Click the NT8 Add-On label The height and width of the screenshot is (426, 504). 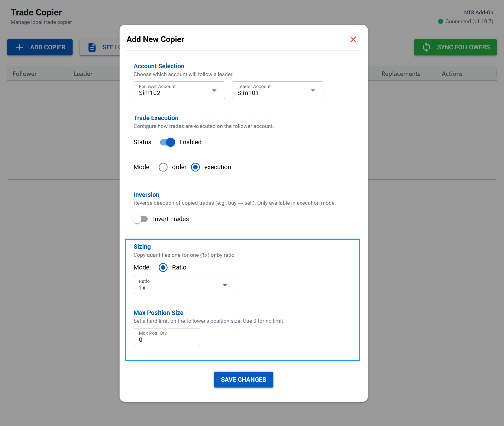(478, 12)
